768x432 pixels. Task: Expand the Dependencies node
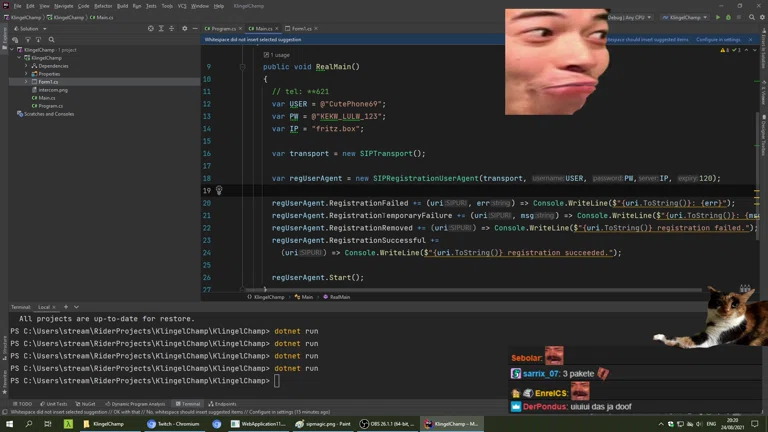click(x=26, y=66)
